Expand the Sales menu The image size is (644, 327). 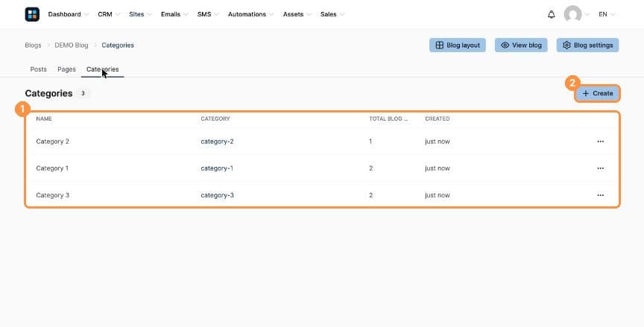click(332, 14)
